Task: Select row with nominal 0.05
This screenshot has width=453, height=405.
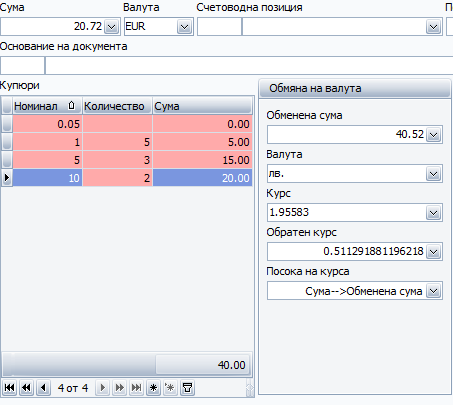Action: (132, 124)
